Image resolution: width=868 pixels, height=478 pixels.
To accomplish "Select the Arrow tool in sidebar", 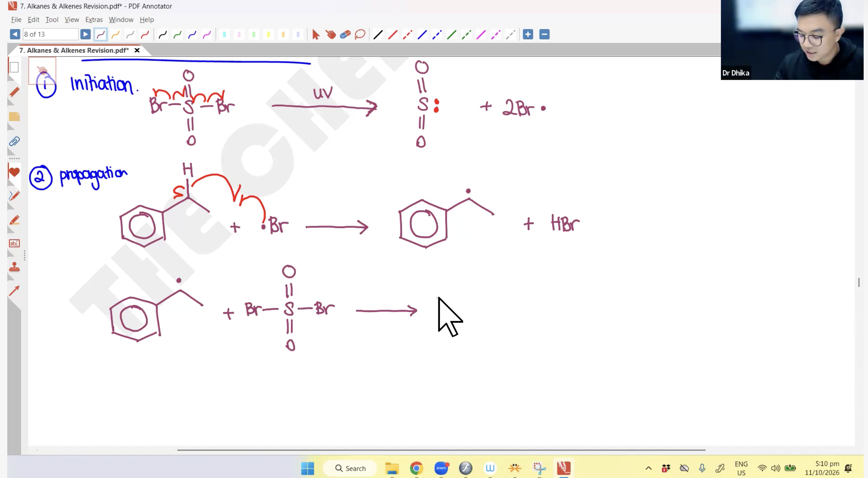I will 14,291.
